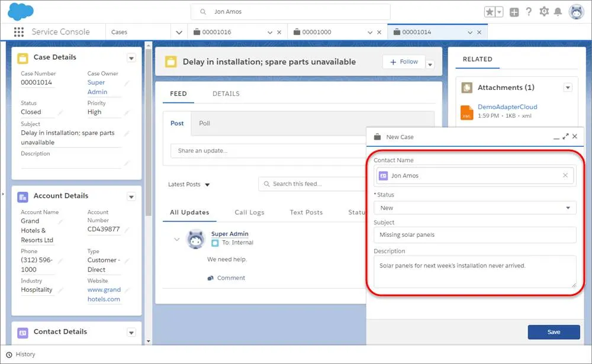
Task: Close the 00001000 tab
Action: coord(379,33)
